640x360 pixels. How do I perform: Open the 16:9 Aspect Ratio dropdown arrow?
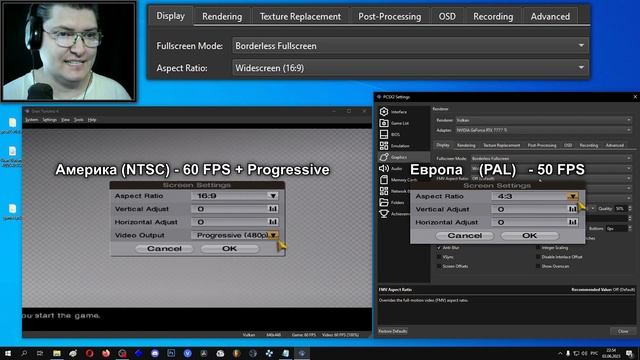click(273, 196)
